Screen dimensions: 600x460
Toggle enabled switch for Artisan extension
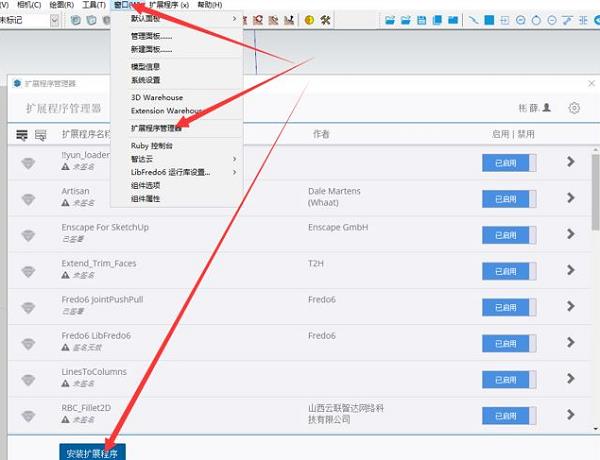[509, 198]
